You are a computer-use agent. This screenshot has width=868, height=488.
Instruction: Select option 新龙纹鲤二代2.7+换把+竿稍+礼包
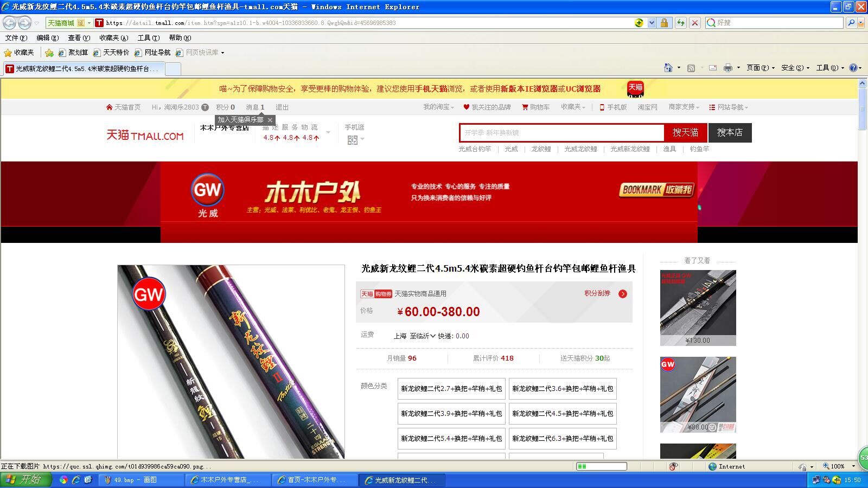pos(451,389)
